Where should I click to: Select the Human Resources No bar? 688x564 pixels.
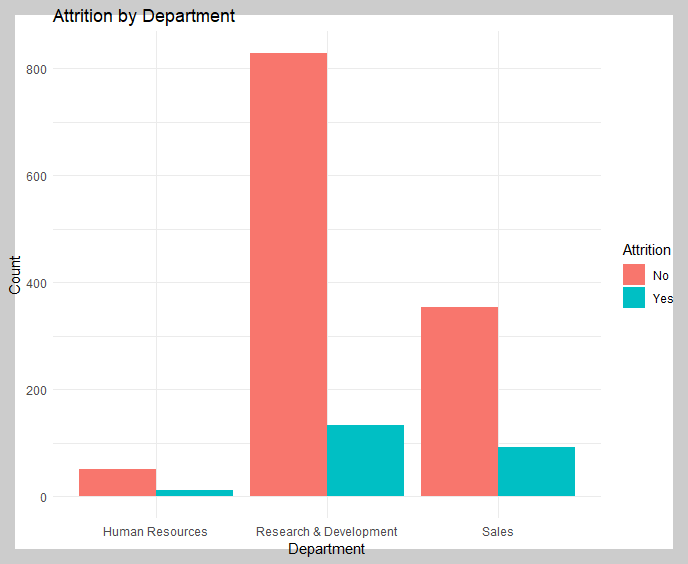(x=118, y=482)
